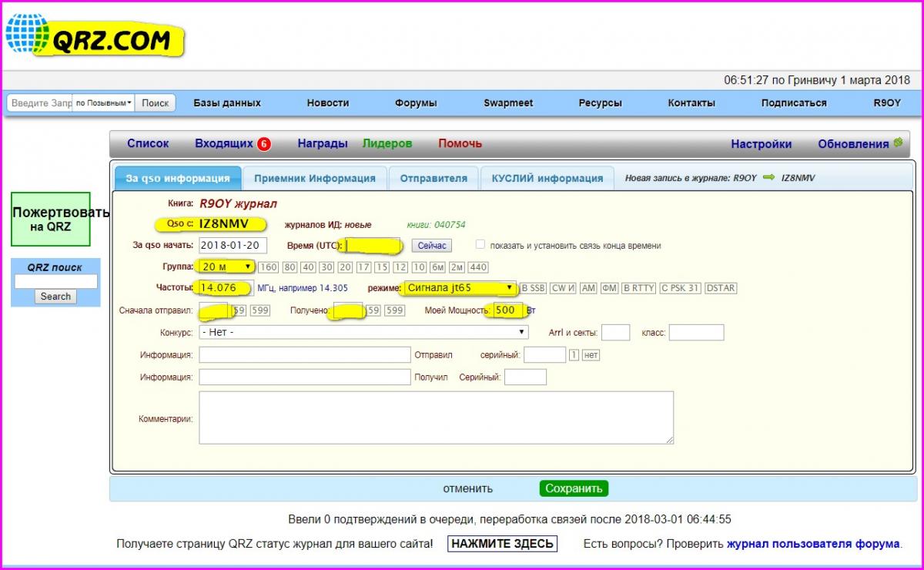Click the green Updates refresh icon
This screenshot has height=570, width=924.
(x=897, y=143)
